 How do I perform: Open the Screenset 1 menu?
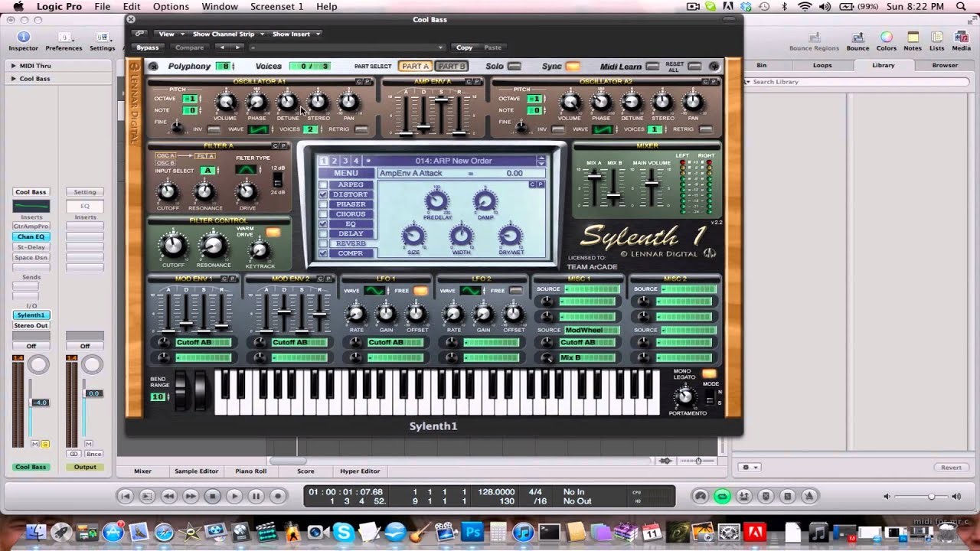point(276,6)
